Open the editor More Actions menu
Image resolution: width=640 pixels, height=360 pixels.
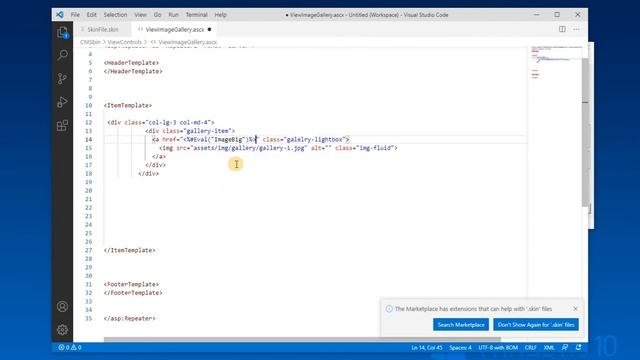pos(576,29)
